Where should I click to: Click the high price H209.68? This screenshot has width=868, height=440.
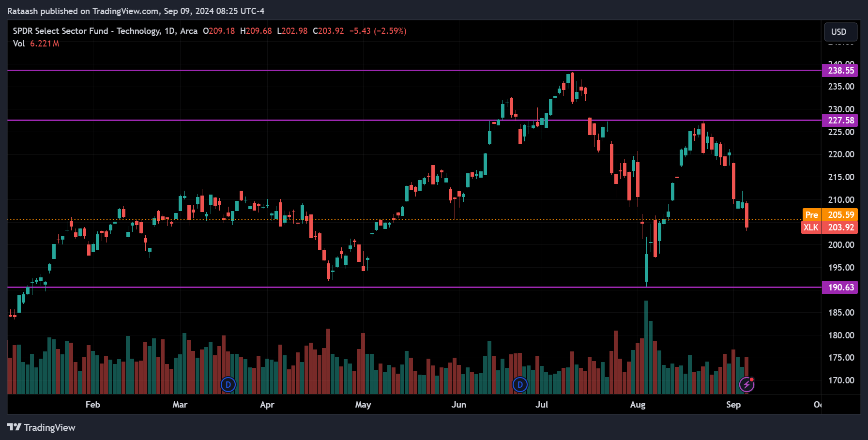pos(256,31)
